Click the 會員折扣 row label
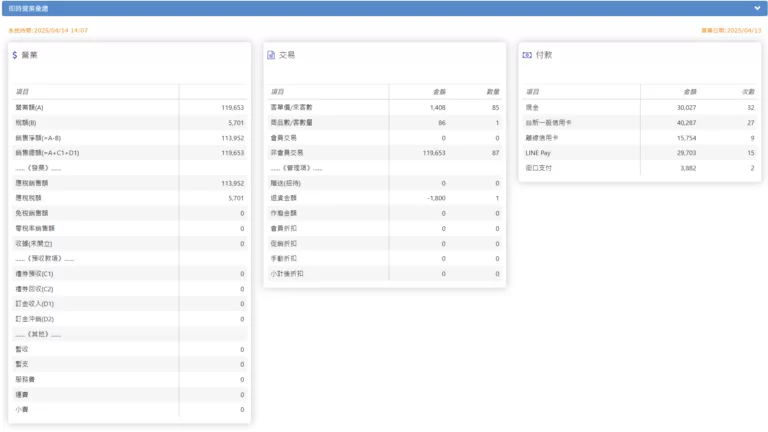 tap(284, 228)
